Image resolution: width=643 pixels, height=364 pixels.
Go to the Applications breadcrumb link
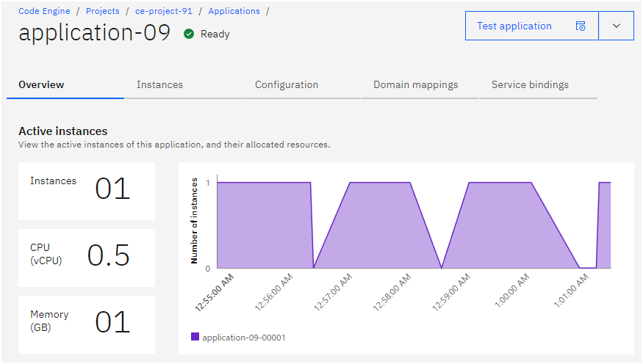click(234, 11)
